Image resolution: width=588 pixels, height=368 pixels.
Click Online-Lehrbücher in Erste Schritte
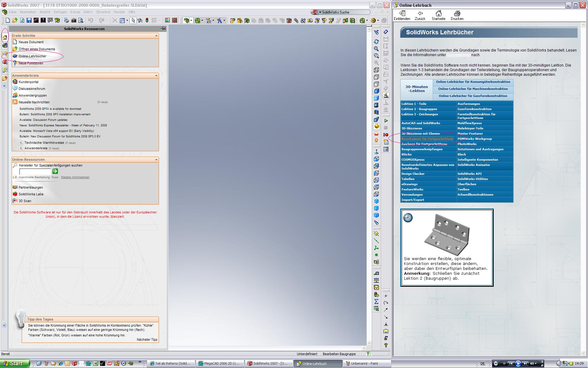click(x=32, y=56)
